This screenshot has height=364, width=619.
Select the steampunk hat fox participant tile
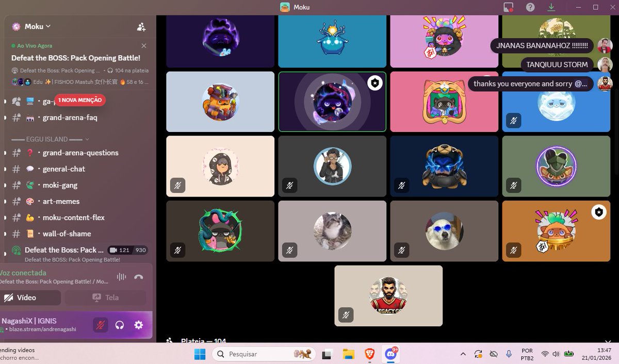click(220, 102)
